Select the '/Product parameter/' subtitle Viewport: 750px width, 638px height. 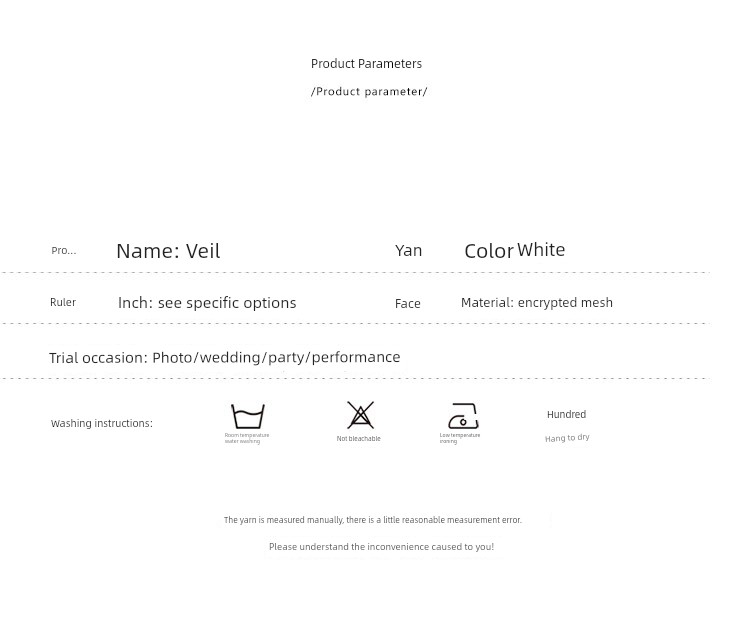point(369,92)
